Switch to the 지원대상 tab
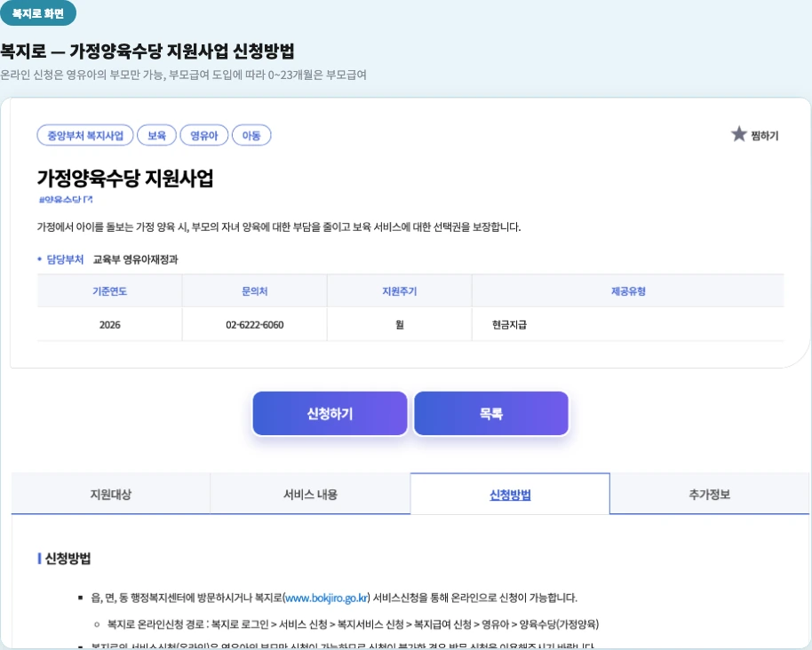 (x=111, y=494)
